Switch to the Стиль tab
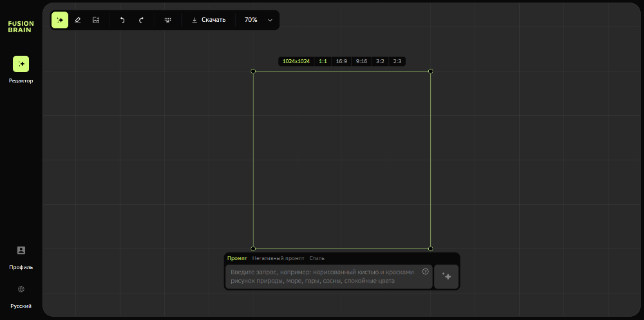 click(317, 258)
